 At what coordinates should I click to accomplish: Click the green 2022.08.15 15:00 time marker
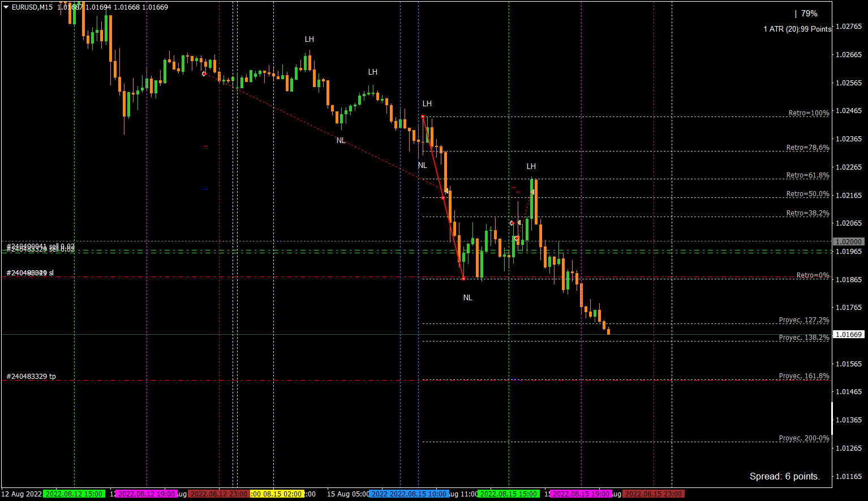(x=509, y=494)
